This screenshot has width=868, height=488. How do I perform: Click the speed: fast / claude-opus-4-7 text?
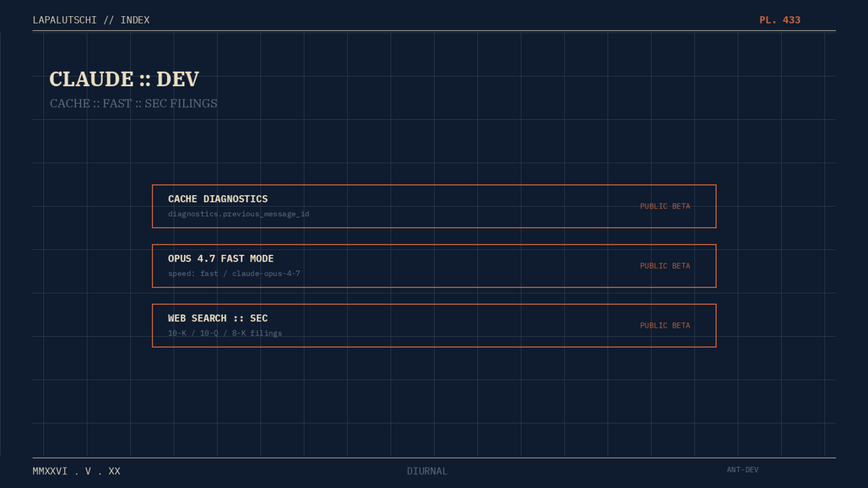point(234,274)
